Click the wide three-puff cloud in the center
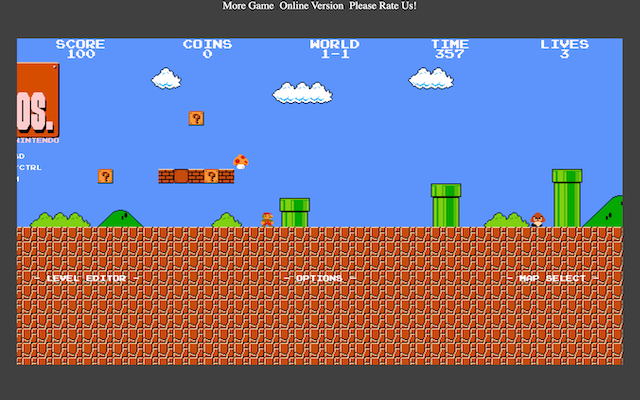This screenshot has width=640, height=400. pos(302,93)
